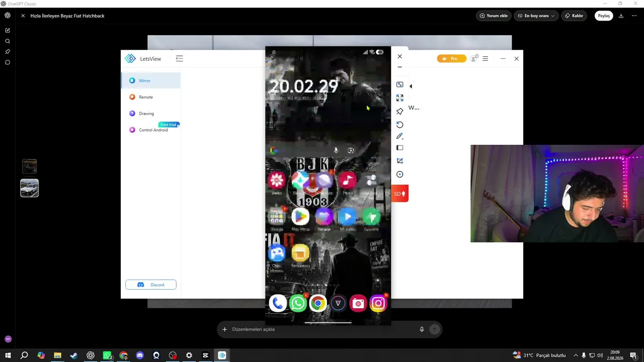Open Play Store on the mirrored phone
This screenshot has width=644, height=362.
[x=300, y=217]
